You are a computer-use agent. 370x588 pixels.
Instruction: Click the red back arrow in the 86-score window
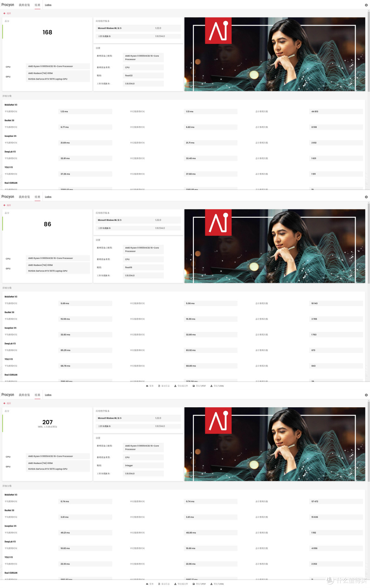[4, 205]
